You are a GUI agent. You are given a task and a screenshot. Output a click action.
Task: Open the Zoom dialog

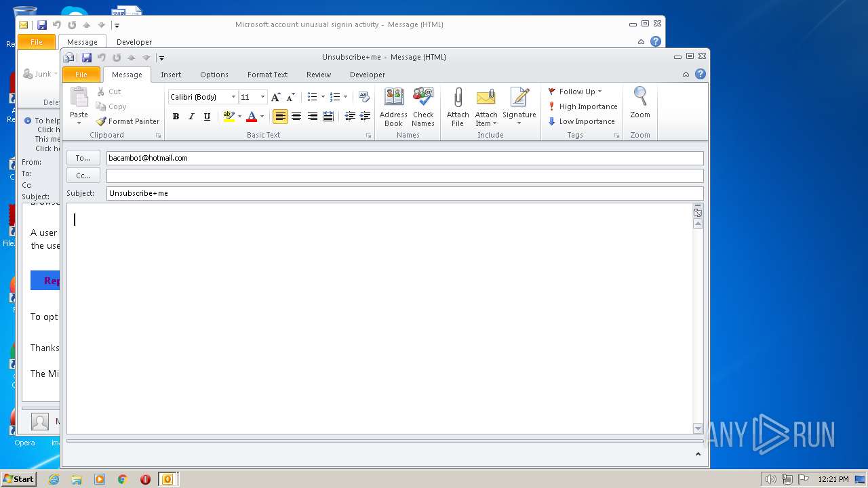tap(640, 103)
